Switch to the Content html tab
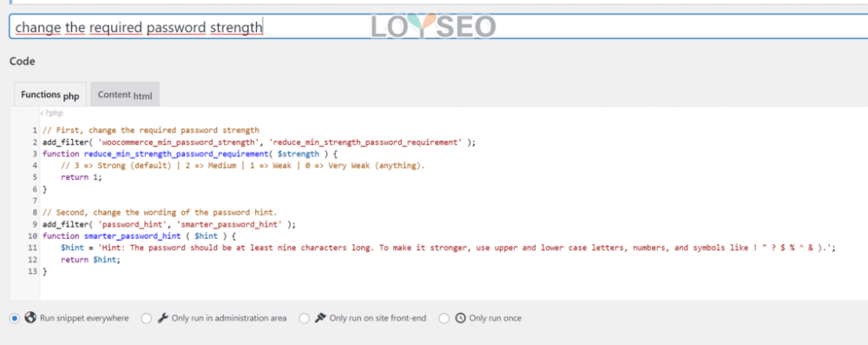The height and width of the screenshot is (345, 868). pyautogui.click(x=124, y=95)
